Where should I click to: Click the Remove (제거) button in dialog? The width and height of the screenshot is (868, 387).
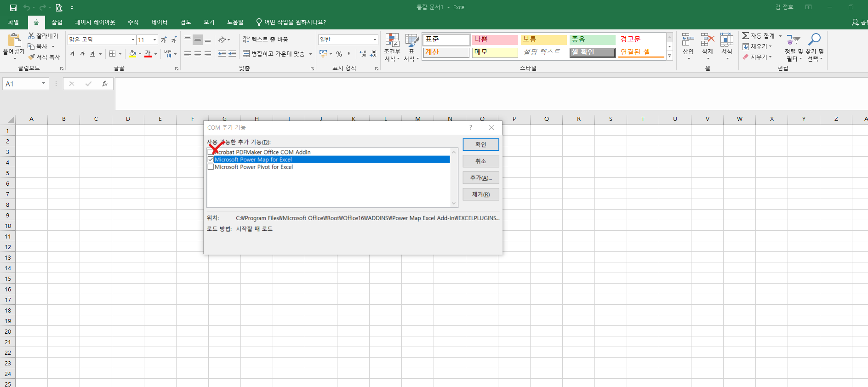(x=481, y=194)
